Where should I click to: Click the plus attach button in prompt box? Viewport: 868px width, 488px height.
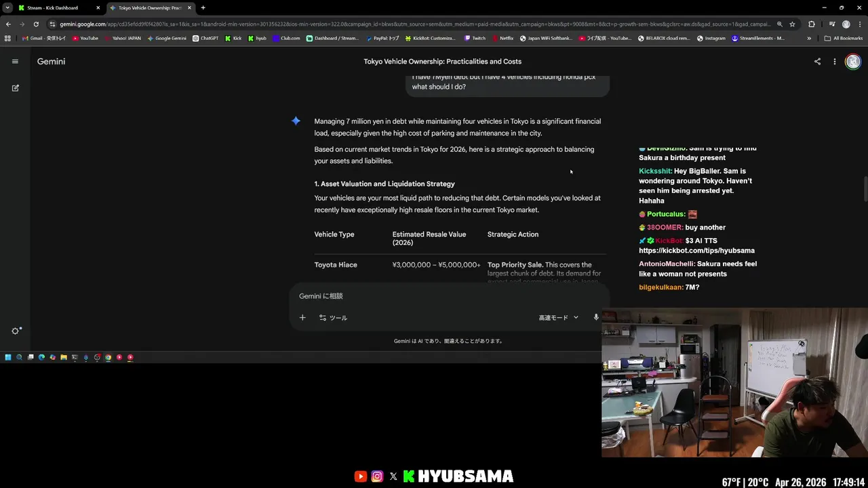click(302, 317)
